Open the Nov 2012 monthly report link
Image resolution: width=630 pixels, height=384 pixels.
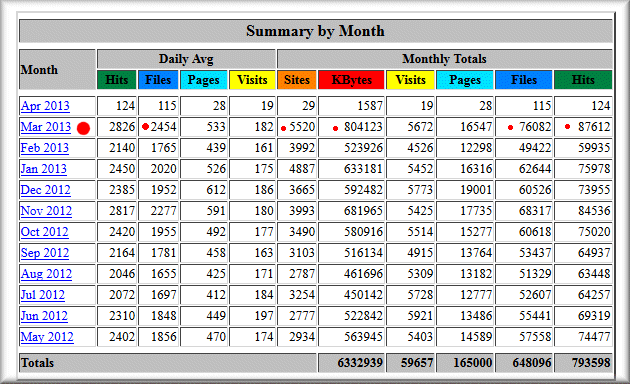click(46, 211)
